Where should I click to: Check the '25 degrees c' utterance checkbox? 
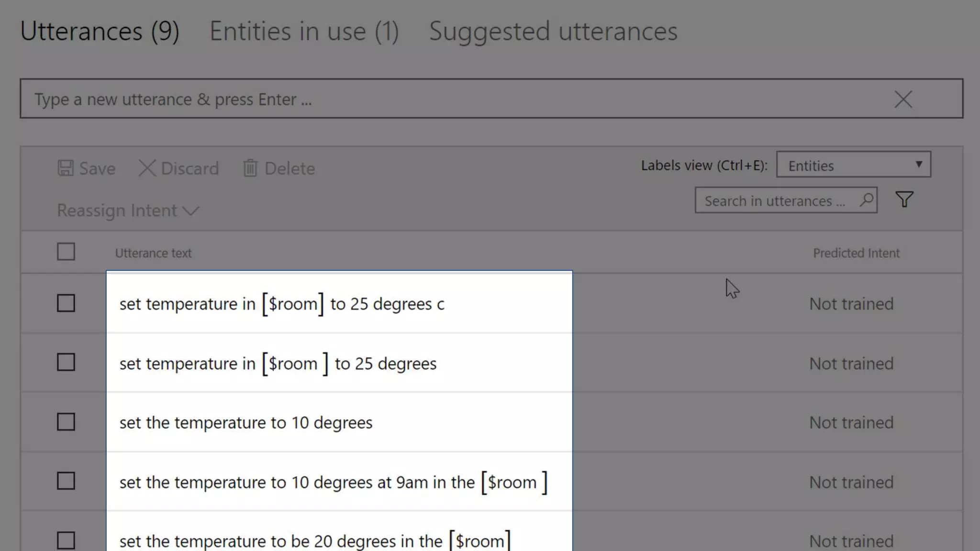pyautogui.click(x=66, y=303)
